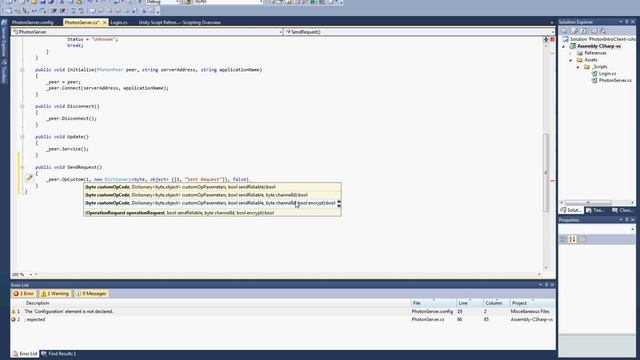
Task: Expand the References node
Action: coord(571,53)
